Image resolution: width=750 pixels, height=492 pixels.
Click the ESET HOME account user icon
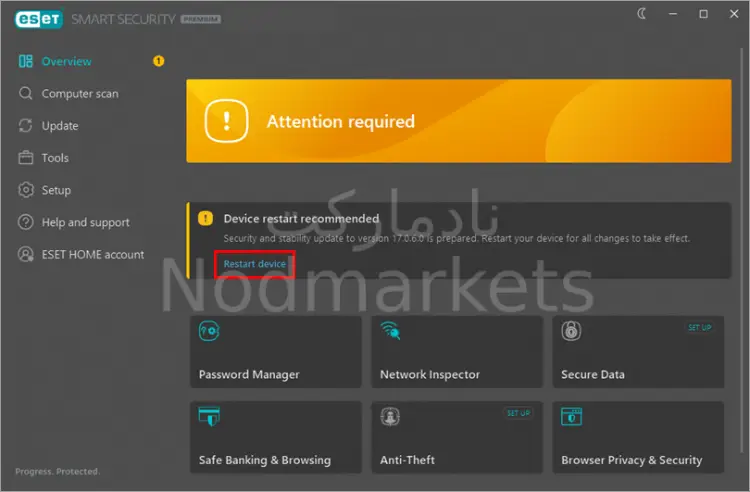pos(25,254)
